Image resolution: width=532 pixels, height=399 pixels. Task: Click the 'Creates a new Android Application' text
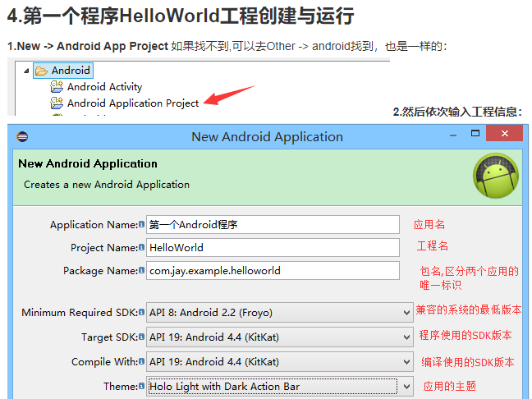[107, 185]
